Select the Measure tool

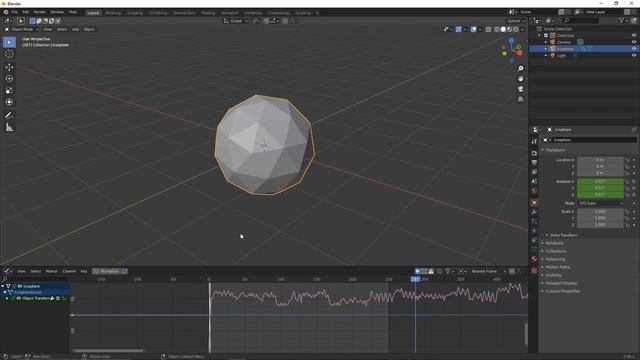9,128
